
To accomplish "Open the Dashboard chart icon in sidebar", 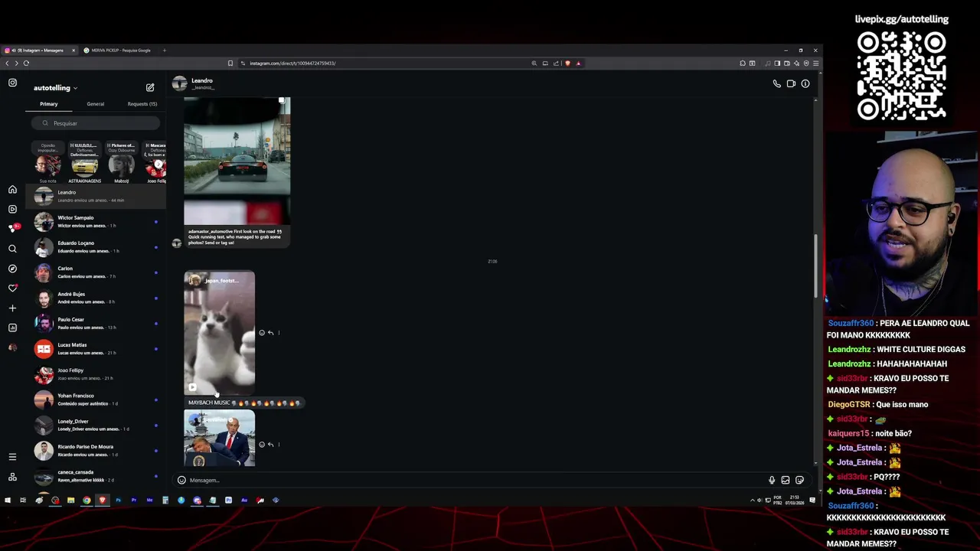I will tap(12, 328).
